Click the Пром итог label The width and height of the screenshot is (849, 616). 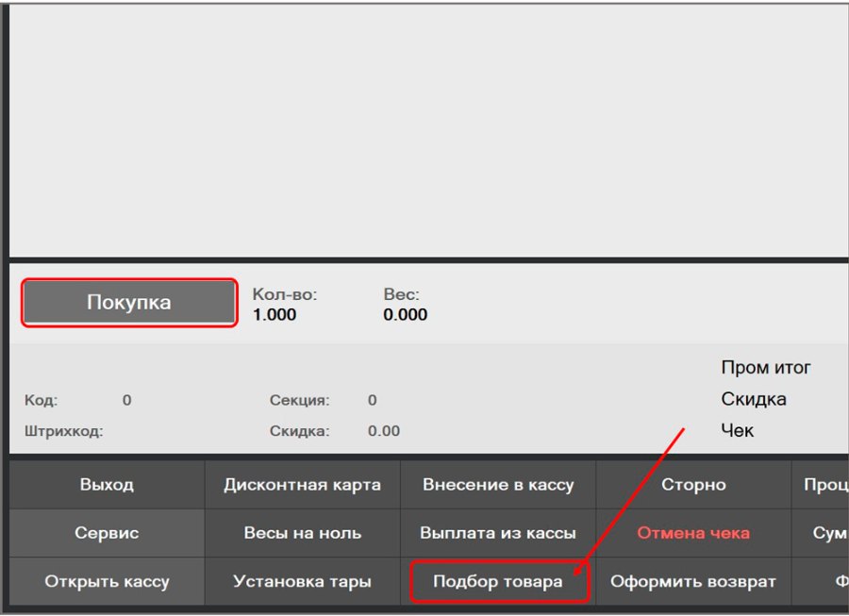tap(766, 368)
